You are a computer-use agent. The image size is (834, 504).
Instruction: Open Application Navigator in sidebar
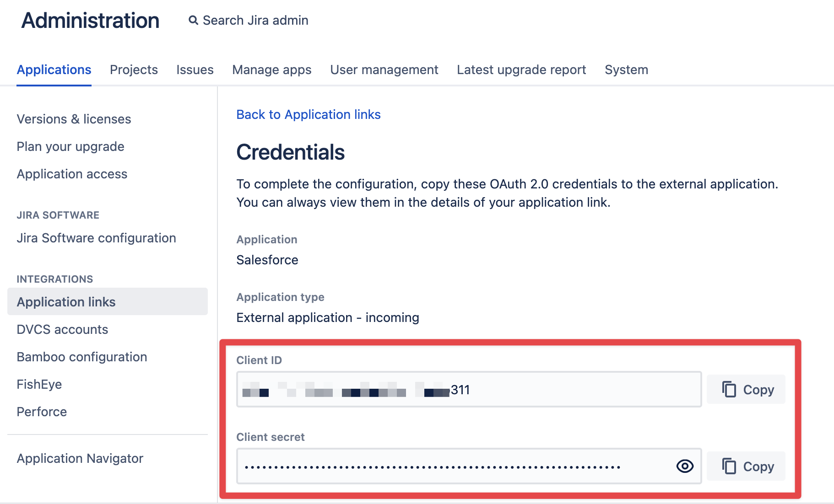[80, 458]
